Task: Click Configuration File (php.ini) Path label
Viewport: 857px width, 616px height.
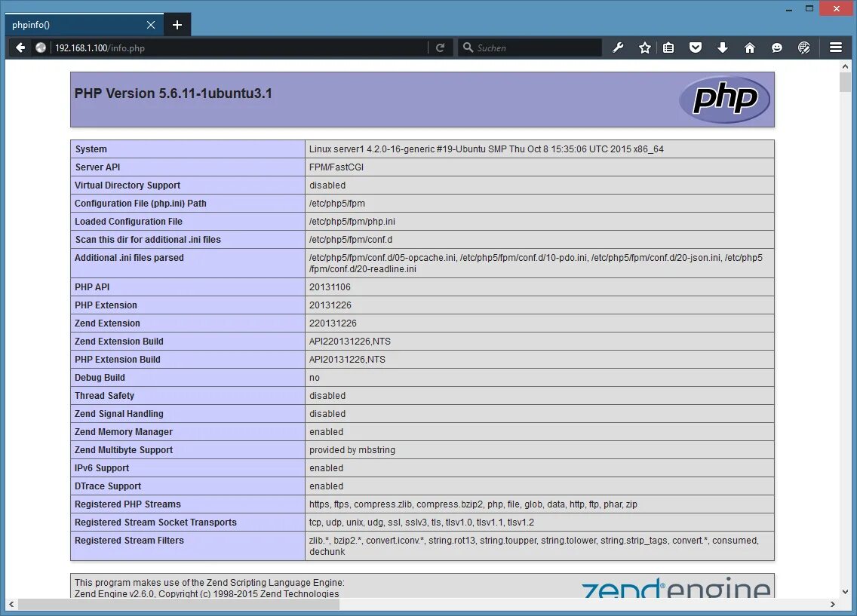Action: click(x=140, y=203)
